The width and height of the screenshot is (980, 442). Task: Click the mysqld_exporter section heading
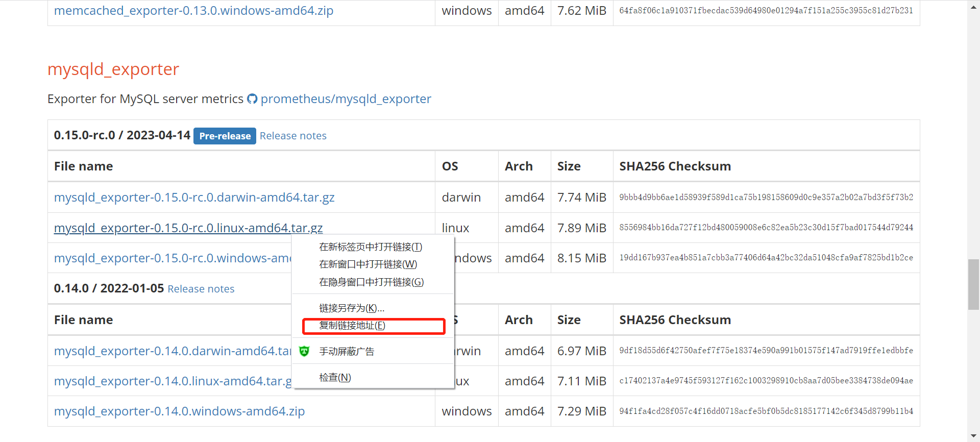coord(113,69)
